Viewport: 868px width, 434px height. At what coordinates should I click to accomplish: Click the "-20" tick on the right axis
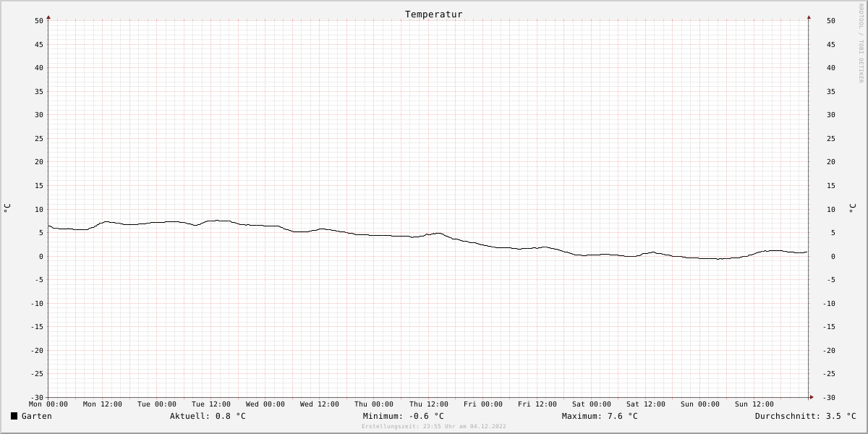[x=828, y=350]
